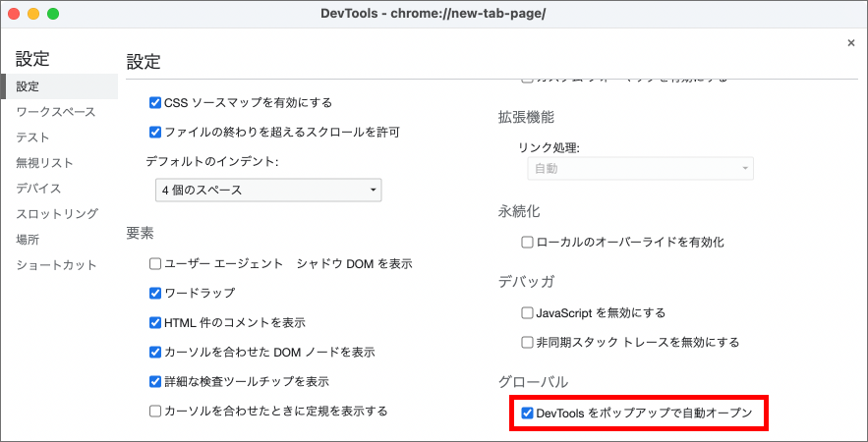Check ローカルのオーバーライドを有効化

[x=528, y=242]
